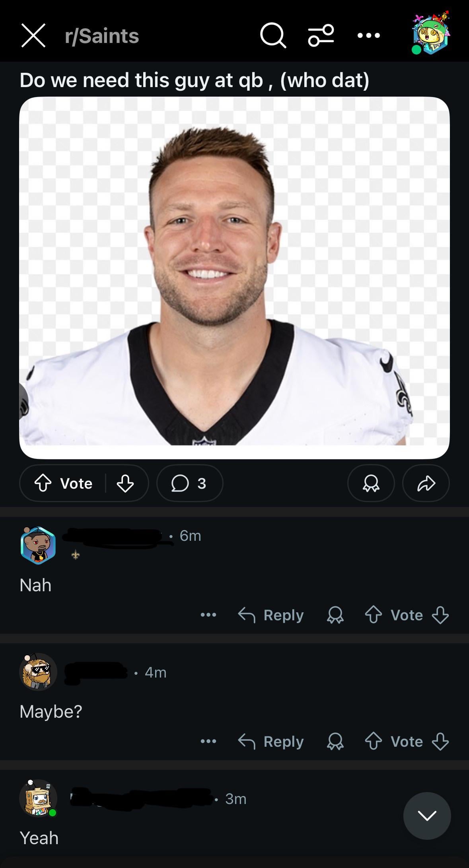Open your profile avatar in top corner
This screenshot has width=469, height=868.
431,34
